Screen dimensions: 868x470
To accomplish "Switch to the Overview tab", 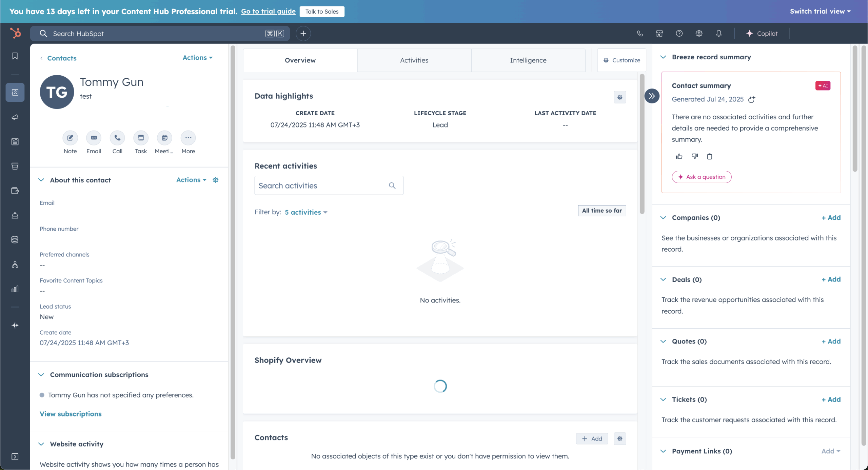I will point(300,60).
